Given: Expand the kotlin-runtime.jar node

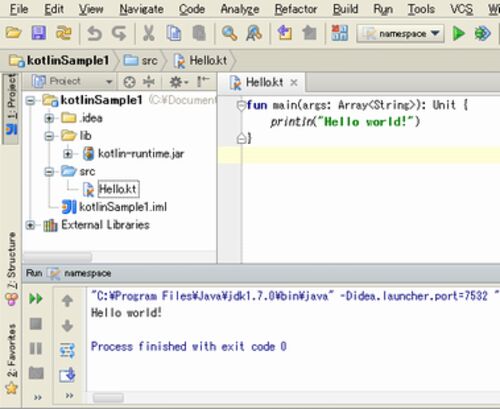Looking at the screenshot, I should (68, 154).
